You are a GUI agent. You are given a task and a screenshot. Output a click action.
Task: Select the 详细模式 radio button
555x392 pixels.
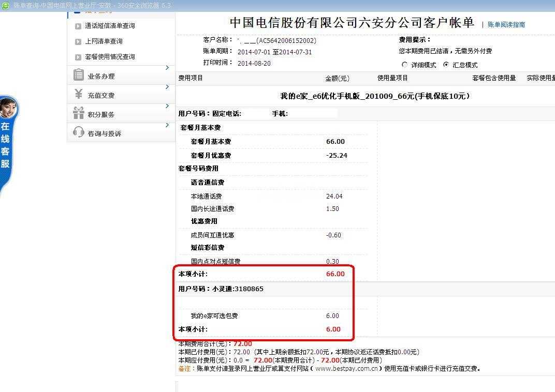point(405,65)
